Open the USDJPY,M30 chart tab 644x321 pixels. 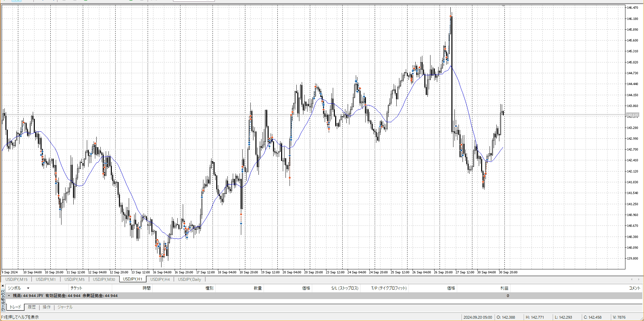pyautogui.click(x=104, y=279)
